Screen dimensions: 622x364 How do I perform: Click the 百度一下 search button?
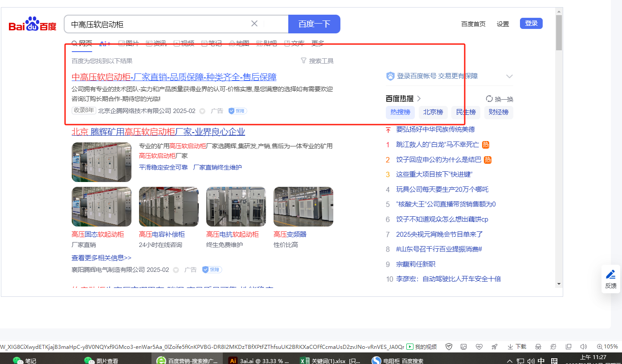tap(314, 24)
